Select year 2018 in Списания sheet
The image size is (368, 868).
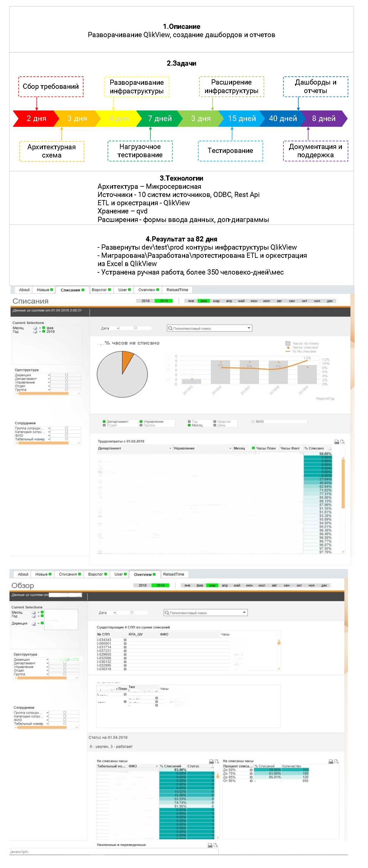pyautogui.click(x=146, y=301)
